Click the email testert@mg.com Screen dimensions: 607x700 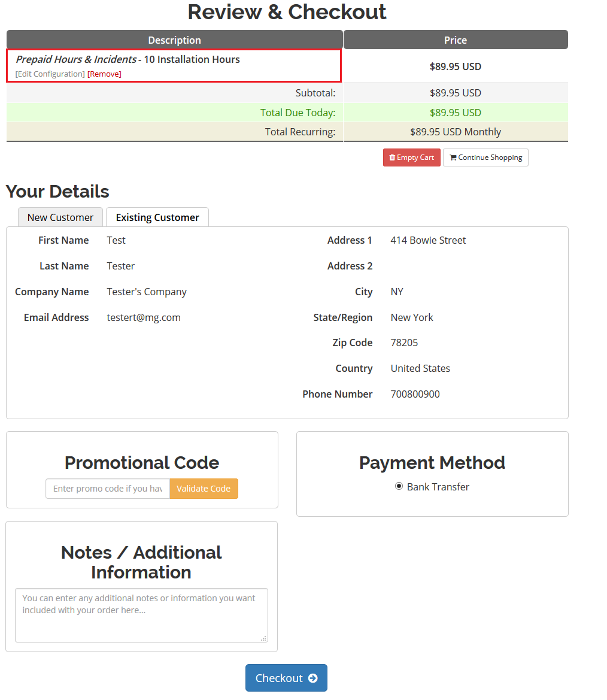point(144,317)
